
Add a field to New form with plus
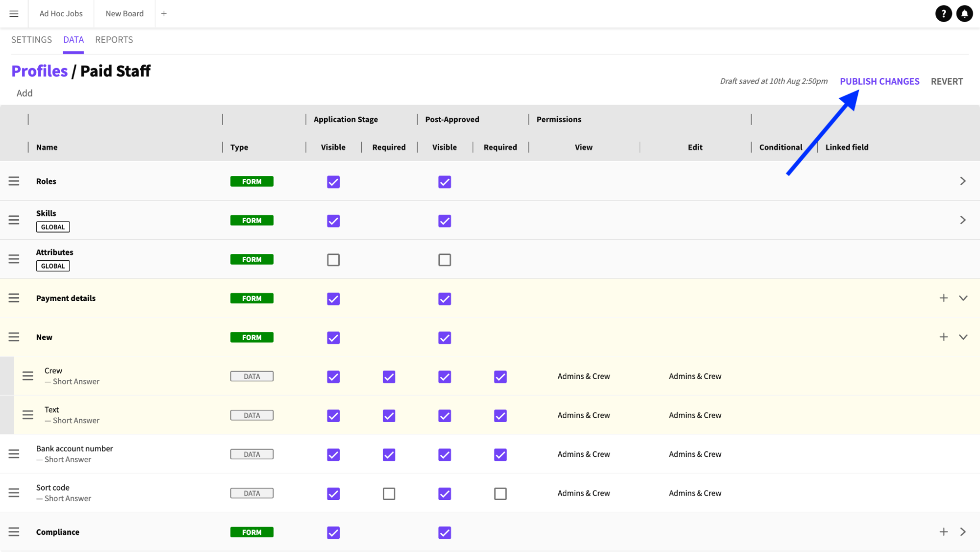coord(943,337)
